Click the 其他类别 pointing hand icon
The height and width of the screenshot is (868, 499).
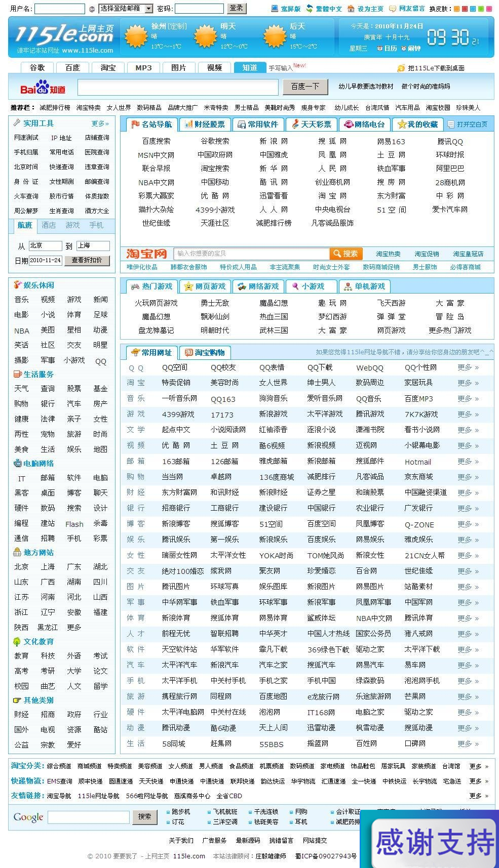pos(17,700)
